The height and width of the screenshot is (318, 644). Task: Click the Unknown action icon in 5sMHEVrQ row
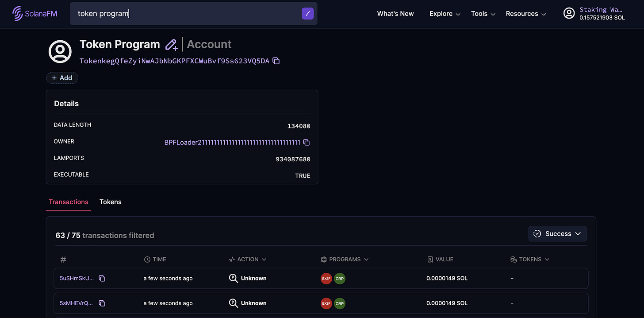tap(234, 303)
